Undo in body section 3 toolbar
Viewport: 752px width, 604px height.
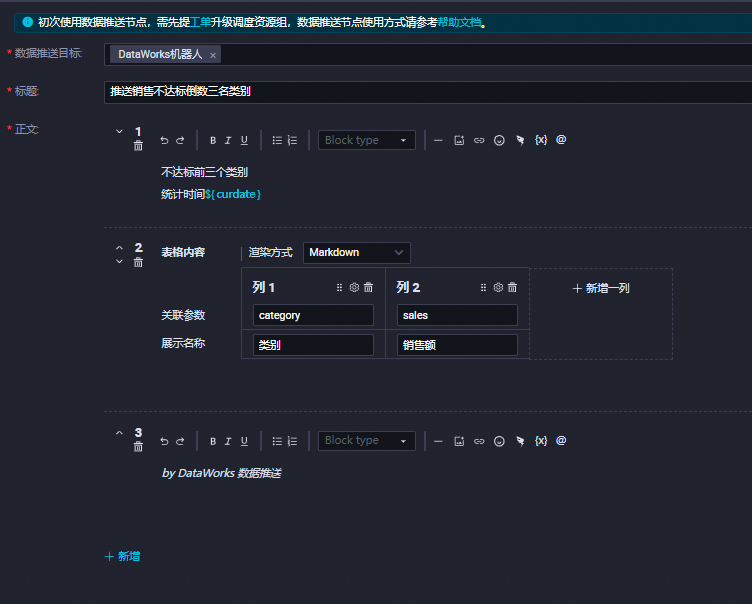pos(164,441)
